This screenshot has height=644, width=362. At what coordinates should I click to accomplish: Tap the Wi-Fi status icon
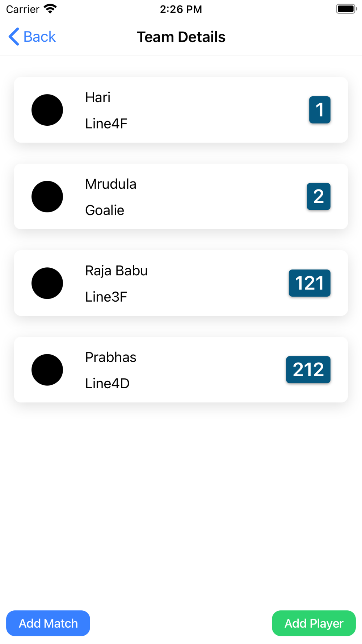tap(50, 9)
